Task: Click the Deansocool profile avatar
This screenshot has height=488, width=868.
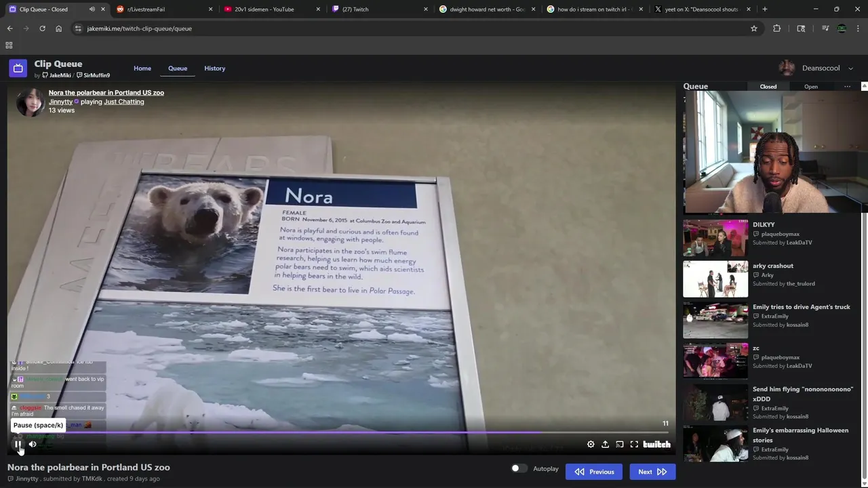Action: click(x=787, y=68)
